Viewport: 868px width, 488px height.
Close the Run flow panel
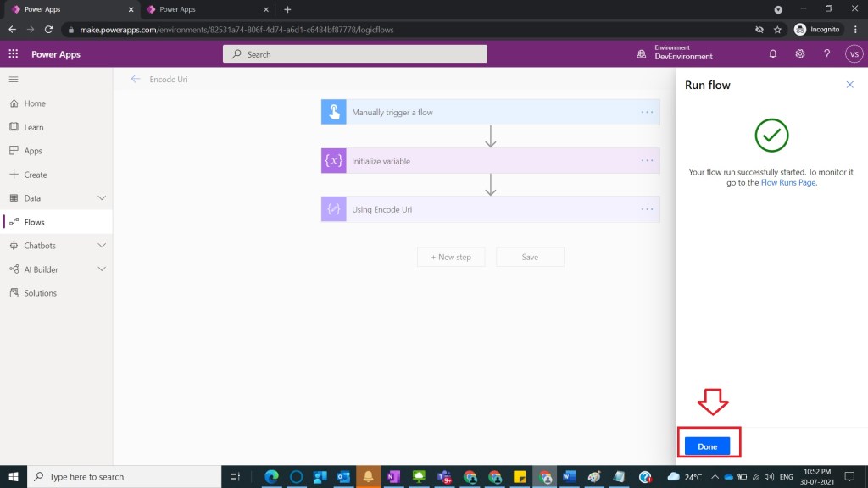[849, 85]
